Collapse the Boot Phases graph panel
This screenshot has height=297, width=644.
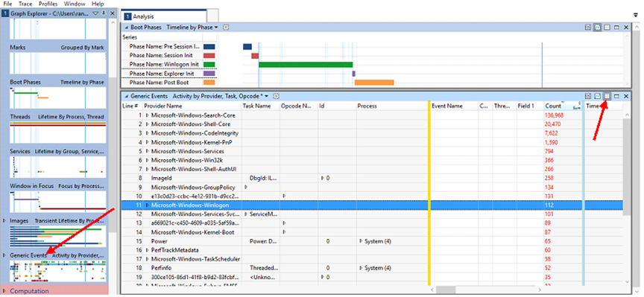126,28
